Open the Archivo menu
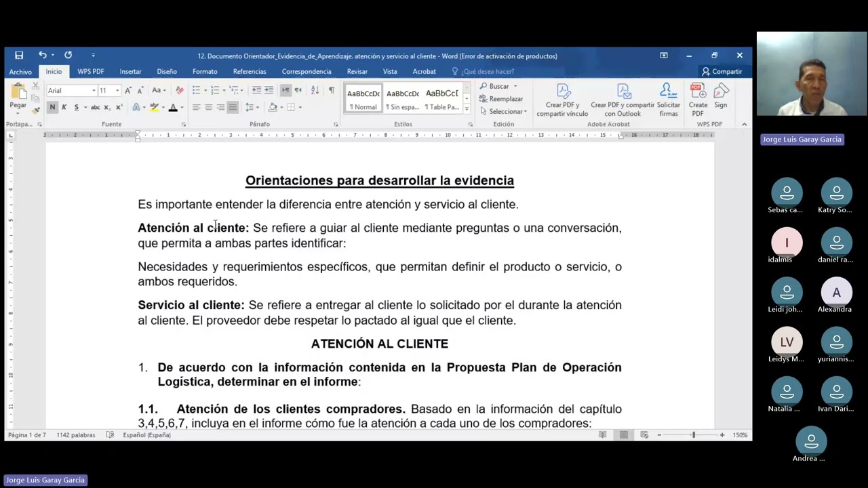Screen dimensions: 868x488 20,71
